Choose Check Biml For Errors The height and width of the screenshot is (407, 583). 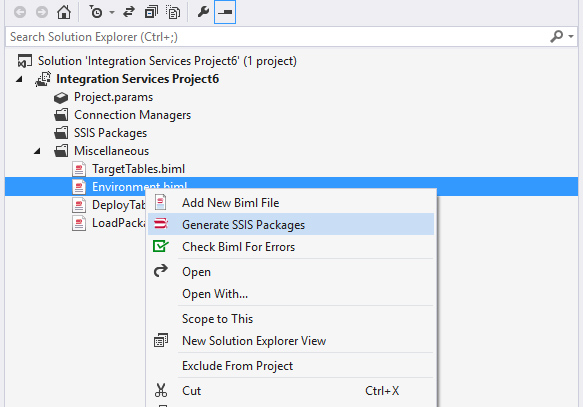(x=291, y=246)
